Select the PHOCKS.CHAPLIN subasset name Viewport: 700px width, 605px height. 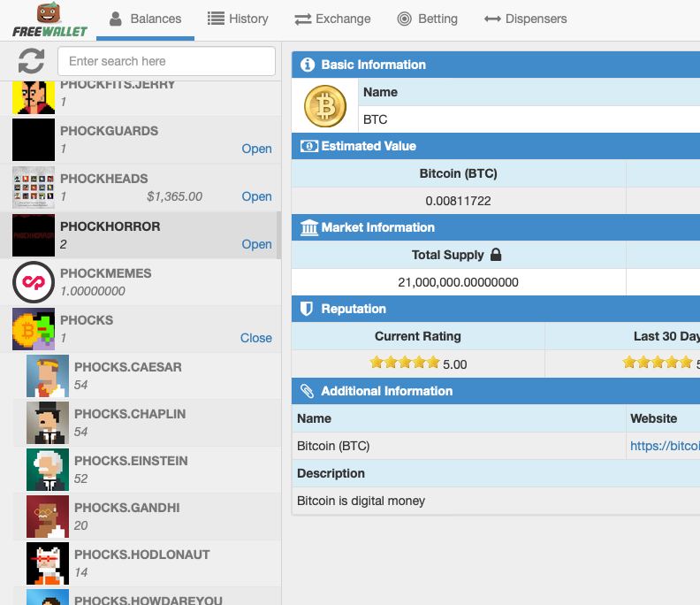pos(130,414)
